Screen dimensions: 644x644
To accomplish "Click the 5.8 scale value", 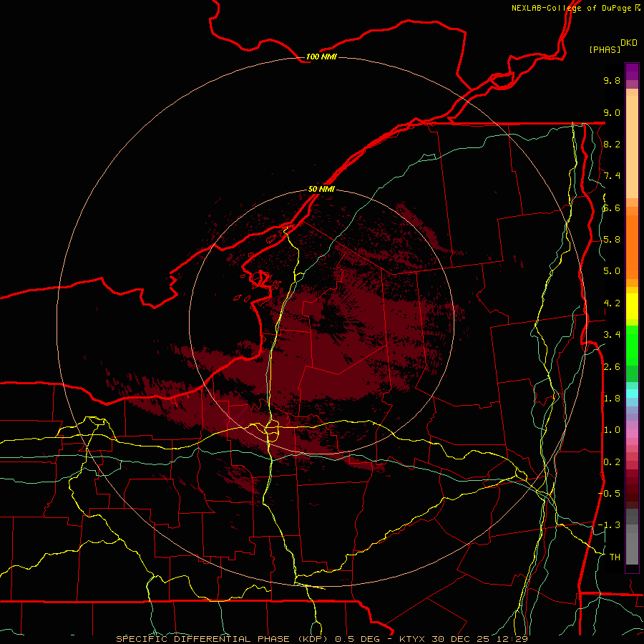I will (612, 239).
